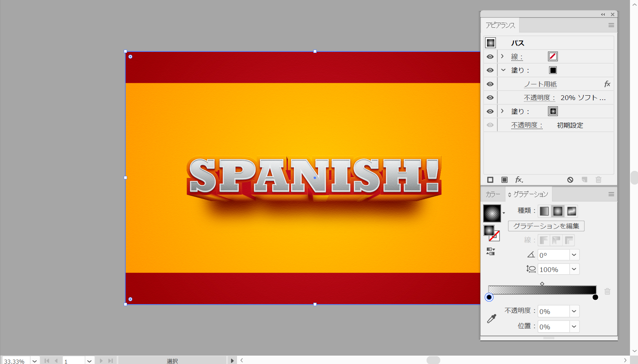Click the グラデーションを編集 button

point(546,226)
